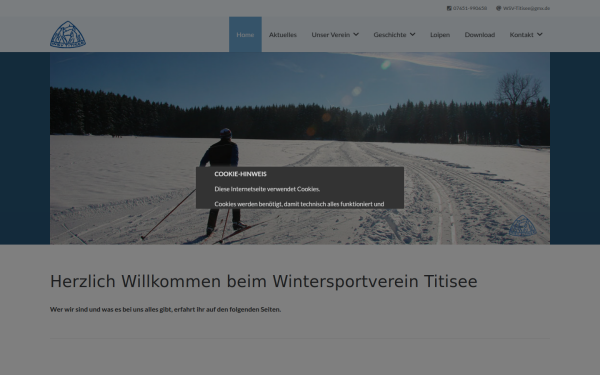The image size is (600, 375).
Task: Click the logo watermark in the hero image corner
Action: (522, 226)
